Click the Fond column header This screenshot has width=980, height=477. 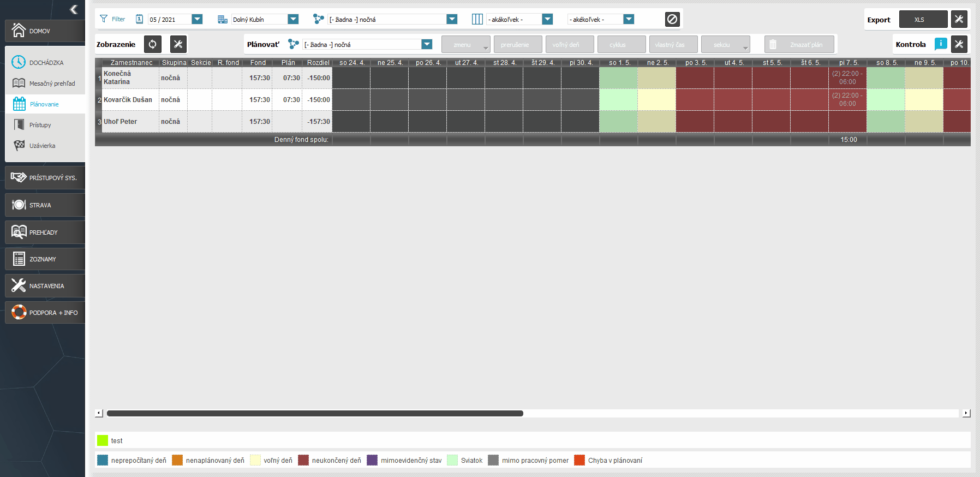pos(258,63)
